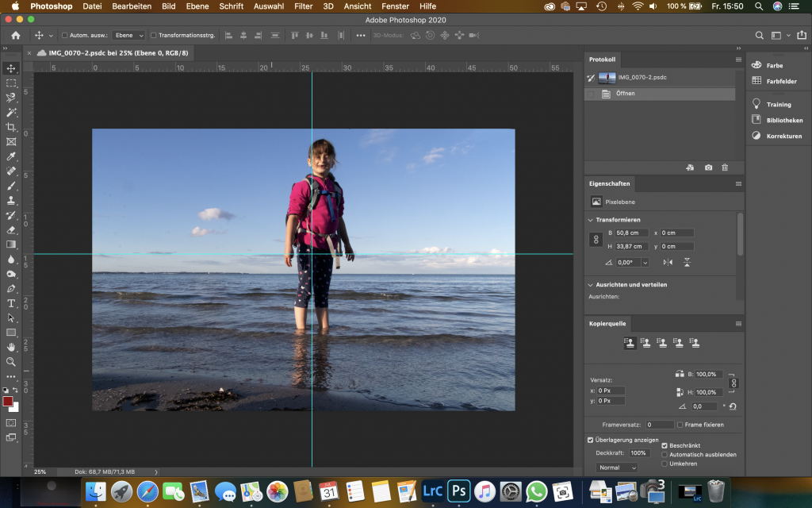The image size is (812, 508).
Task: Click the trash icon in Protokoll panel
Action: (725, 167)
